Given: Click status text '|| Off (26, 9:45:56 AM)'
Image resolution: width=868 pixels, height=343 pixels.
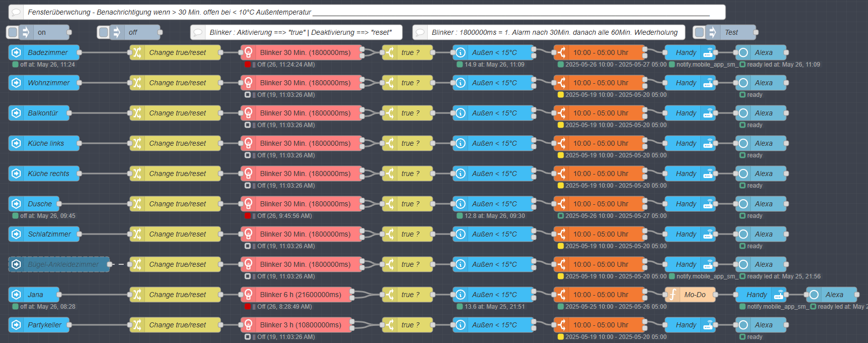Looking at the screenshot, I should click(282, 216).
